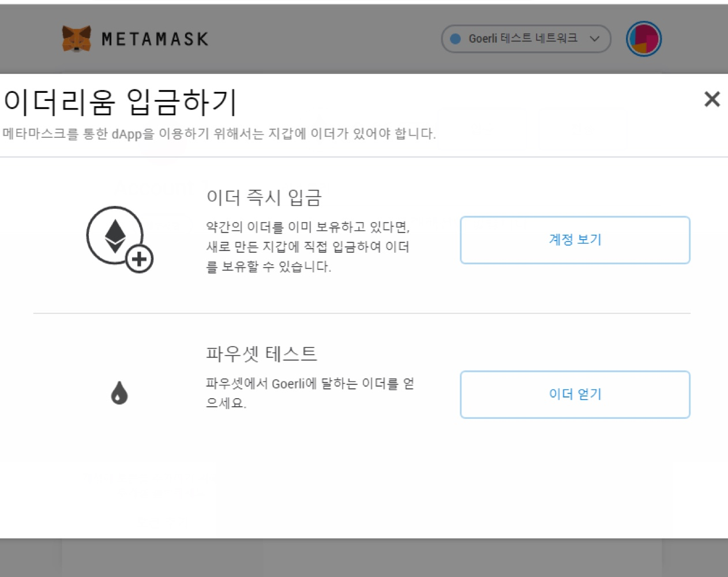This screenshot has width=728, height=577.
Task: Click the faucet description mentioning Goerli
Action: point(310,393)
